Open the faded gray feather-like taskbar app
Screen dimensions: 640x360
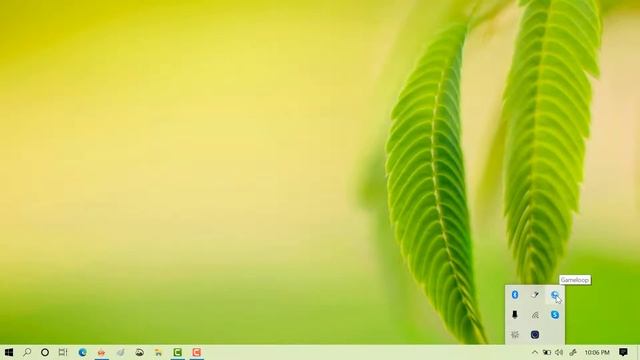point(120,352)
